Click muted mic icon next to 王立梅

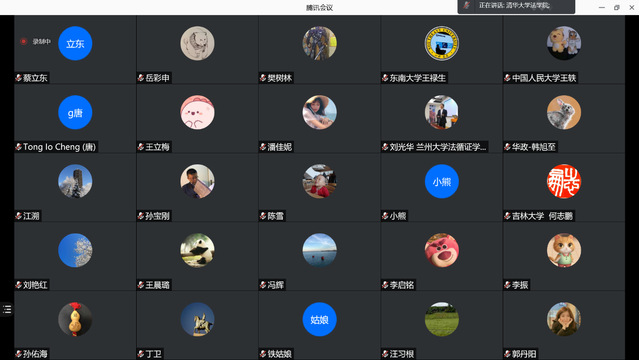coord(141,147)
